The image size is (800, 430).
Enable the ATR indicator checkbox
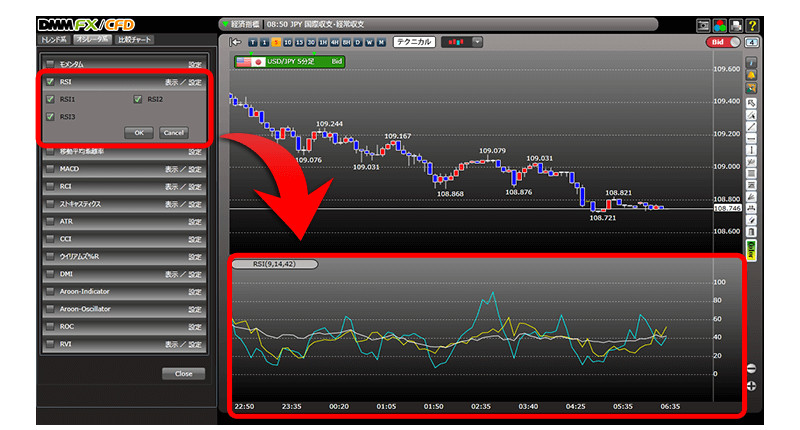[x=50, y=221]
